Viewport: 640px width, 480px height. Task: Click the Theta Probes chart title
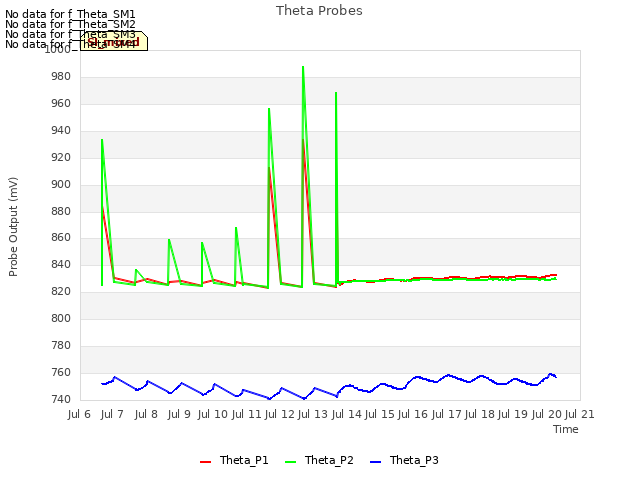click(x=319, y=11)
